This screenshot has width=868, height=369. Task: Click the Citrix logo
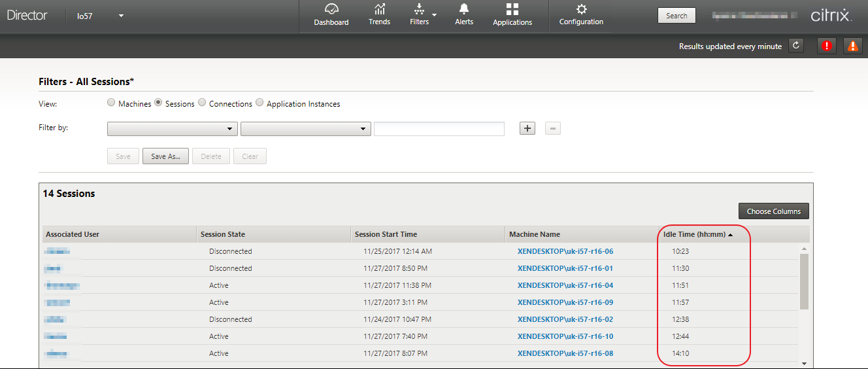pyautogui.click(x=831, y=16)
